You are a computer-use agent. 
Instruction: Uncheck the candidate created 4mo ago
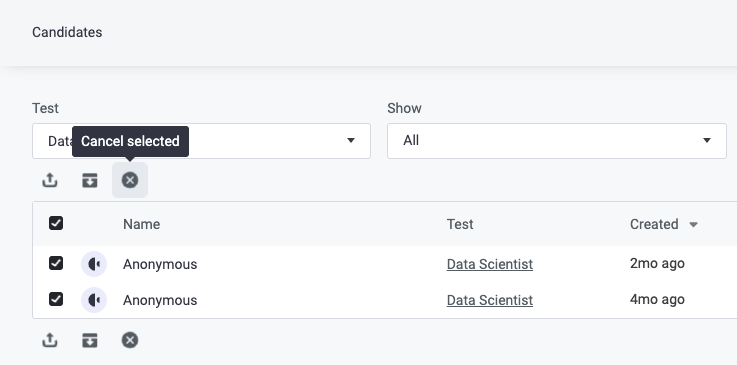coord(56,299)
